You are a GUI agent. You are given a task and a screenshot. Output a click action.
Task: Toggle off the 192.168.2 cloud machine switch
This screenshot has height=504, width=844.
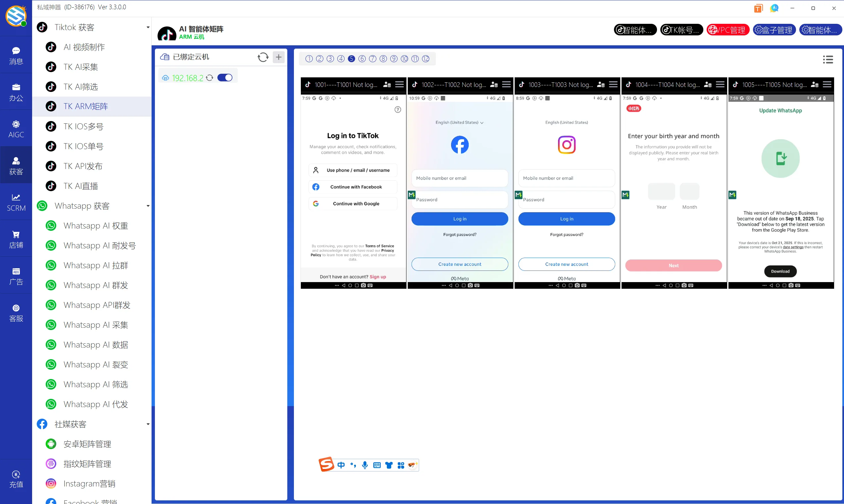pos(225,78)
